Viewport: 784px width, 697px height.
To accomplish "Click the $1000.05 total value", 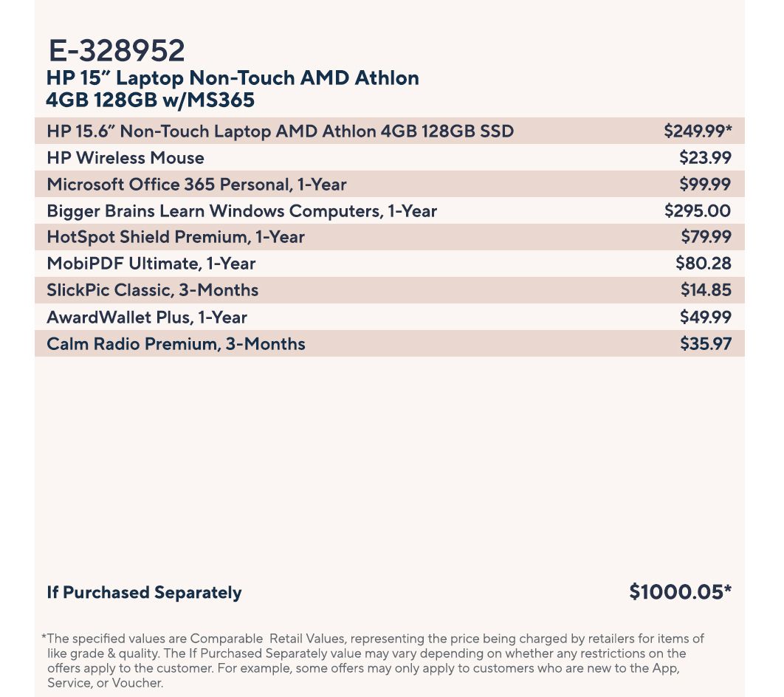I will coord(680,592).
